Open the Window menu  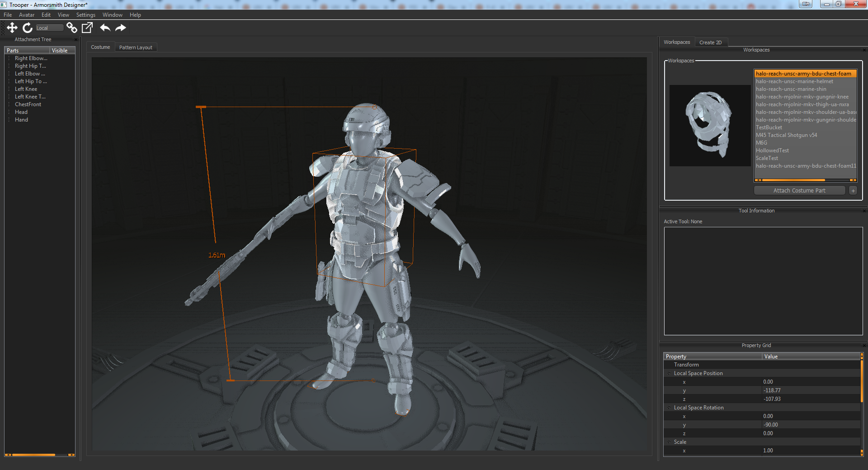coord(113,15)
